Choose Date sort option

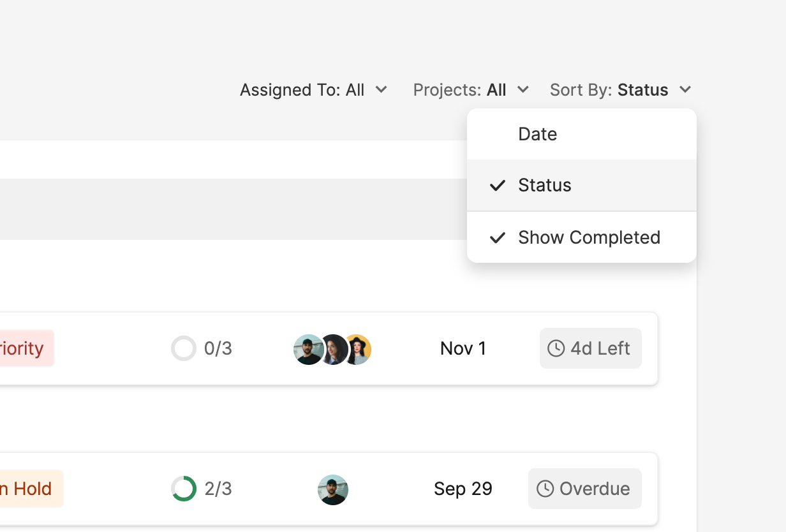point(538,135)
